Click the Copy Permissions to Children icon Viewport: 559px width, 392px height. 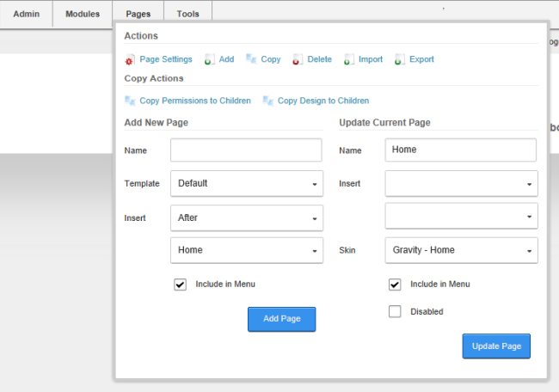click(130, 101)
